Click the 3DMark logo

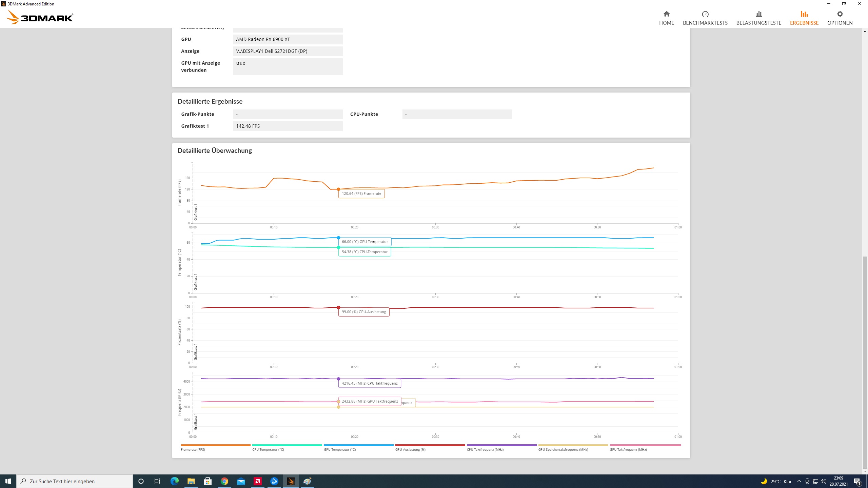40,17
